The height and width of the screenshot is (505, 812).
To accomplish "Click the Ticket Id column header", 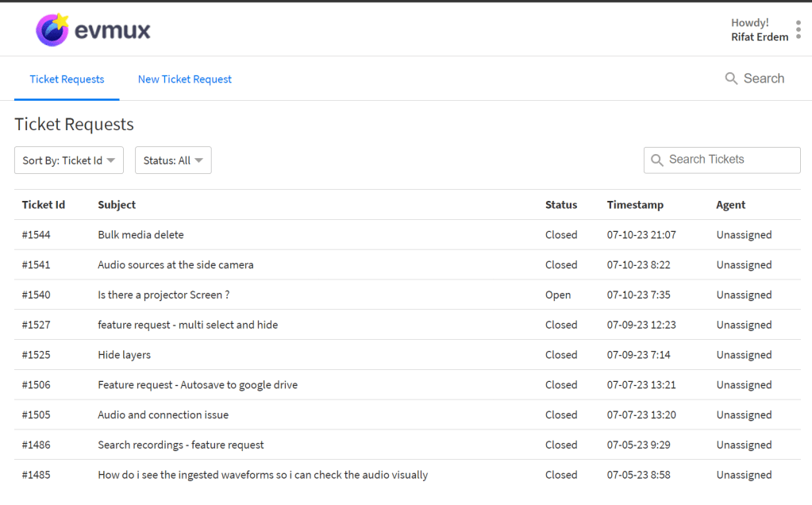I will click(44, 205).
